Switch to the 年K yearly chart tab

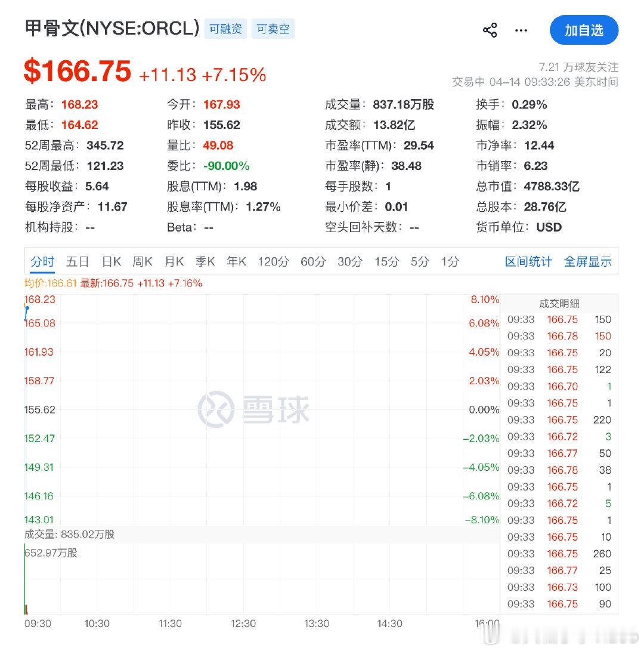pos(236,261)
